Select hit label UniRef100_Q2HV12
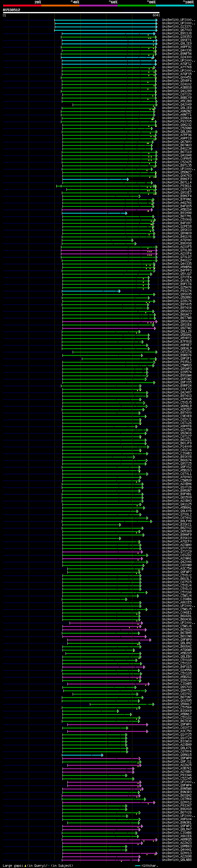Image resolution: width=197 pixels, height=868 pixels. coord(176,802)
